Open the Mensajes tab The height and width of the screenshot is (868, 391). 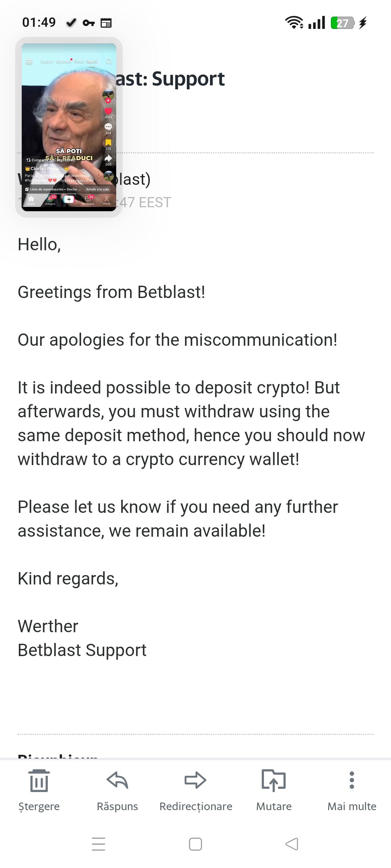(x=88, y=200)
